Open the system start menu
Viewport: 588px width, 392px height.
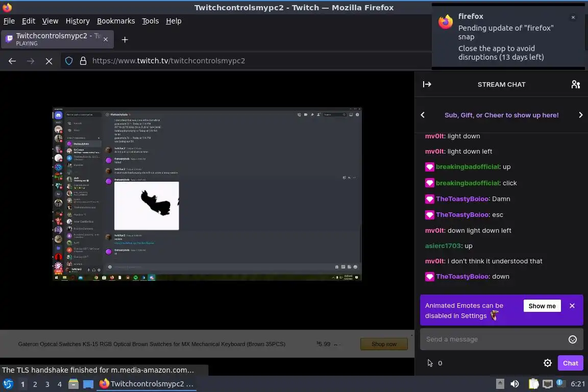(x=8, y=384)
